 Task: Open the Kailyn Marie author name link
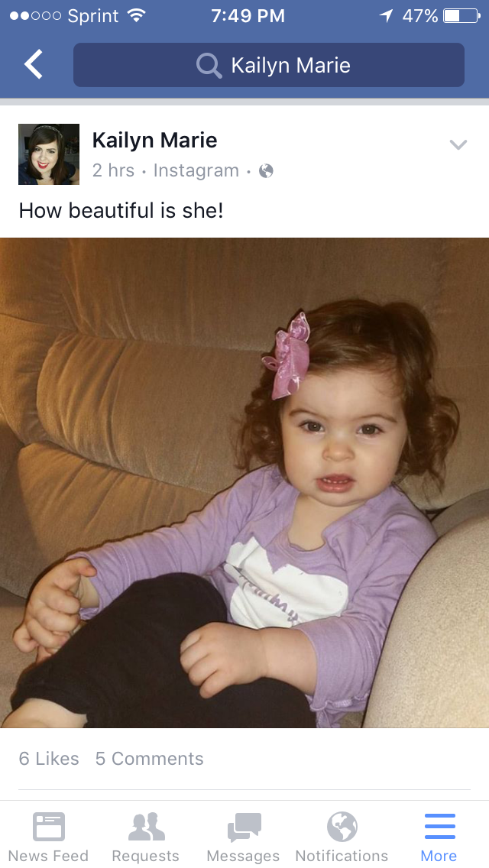pos(154,140)
